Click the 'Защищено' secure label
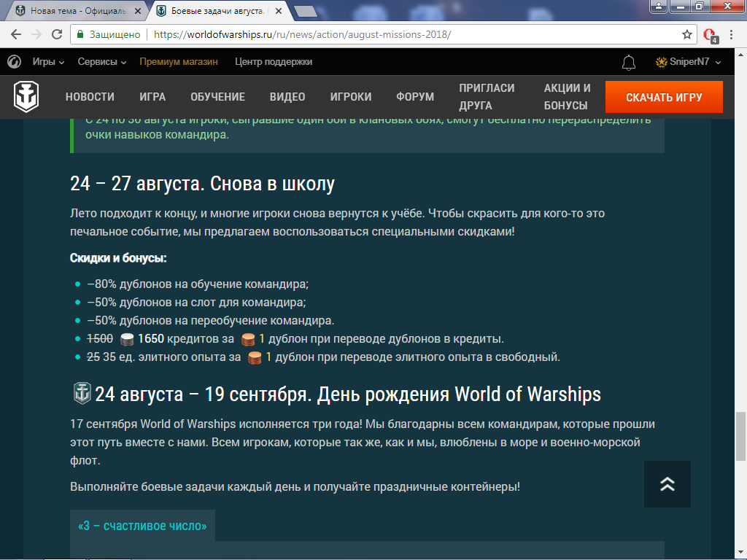This screenshot has width=747, height=560. click(x=115, y=35)
